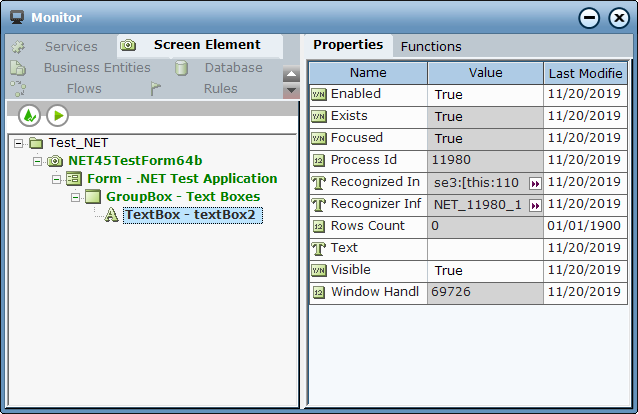
Task: Click the green play button icon
Action: click(x=57, y=116)
